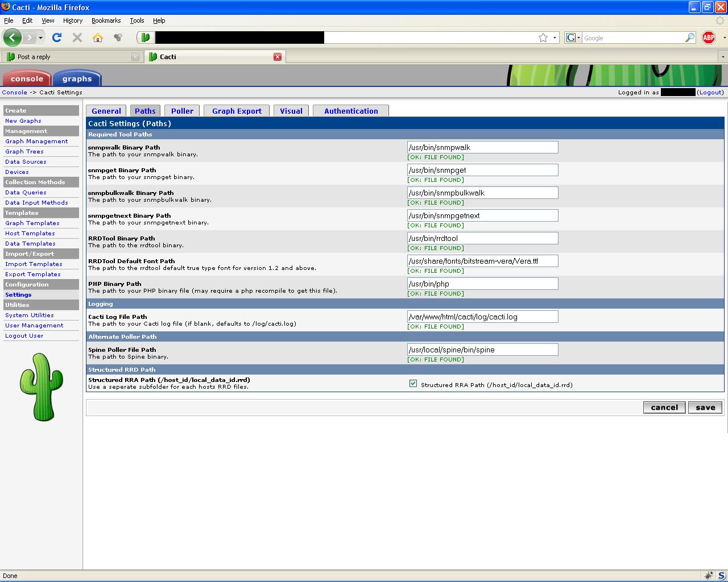Viewport: 728px width, 582px height.
Task: Open the Visual settings tab
Action: click(291, 111)
